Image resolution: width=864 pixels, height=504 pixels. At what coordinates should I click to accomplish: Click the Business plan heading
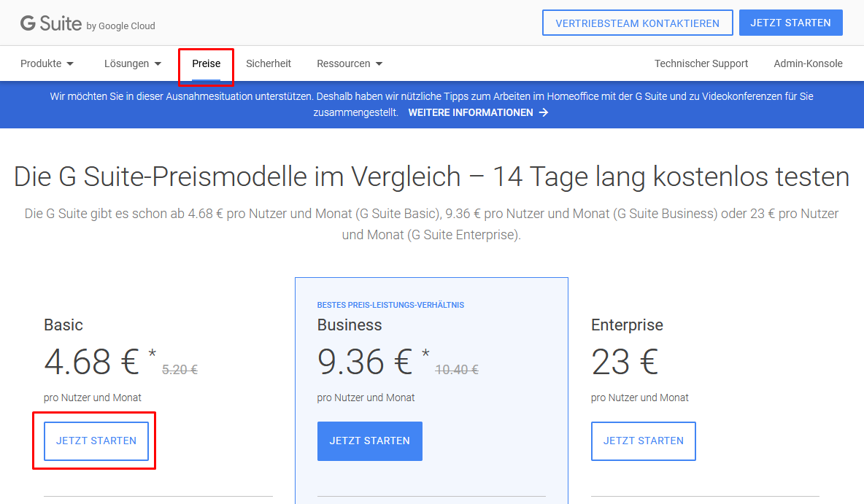[350, 325]
